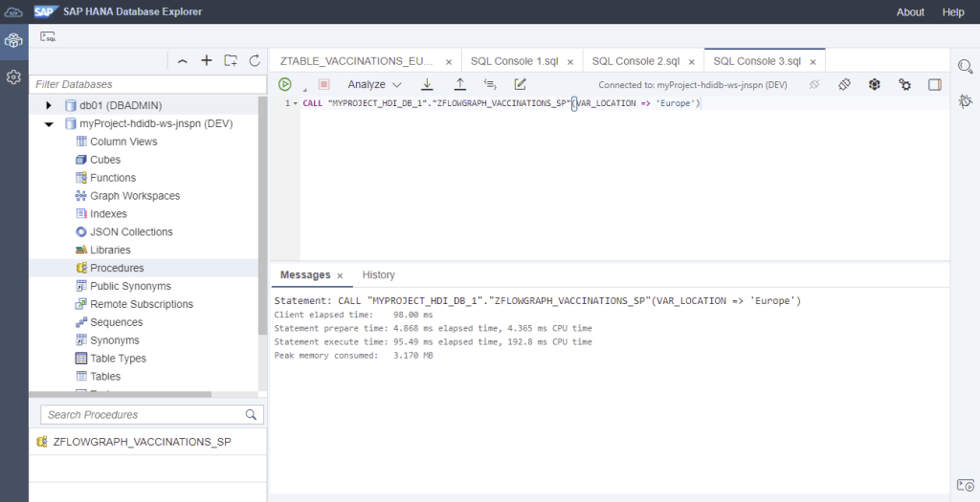Click the Filter Databases input field

point(147,84)
